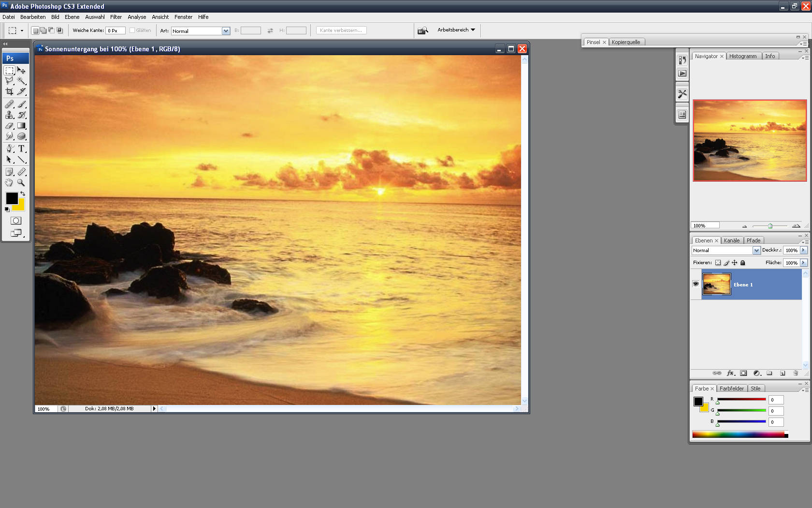
Task: Select the Gradient tool
Action: 21,125
